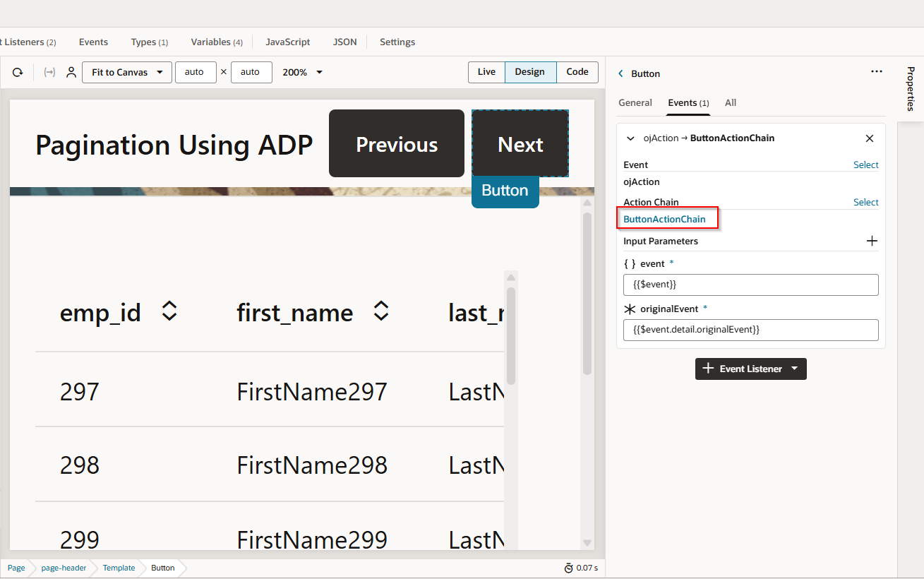Image resolution: width=924 pixels, height=579 pixels.
Task: Open the 200% zoom dropdown
Action: point(303,72)
